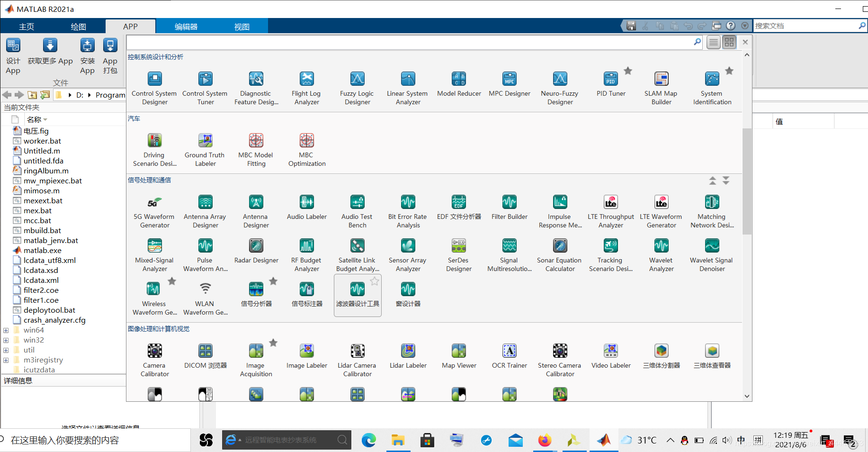Image resolution: width=868 pixels, height=452 pixels.
Task: Open the 编辑器 tab
Action: point(186,27)
